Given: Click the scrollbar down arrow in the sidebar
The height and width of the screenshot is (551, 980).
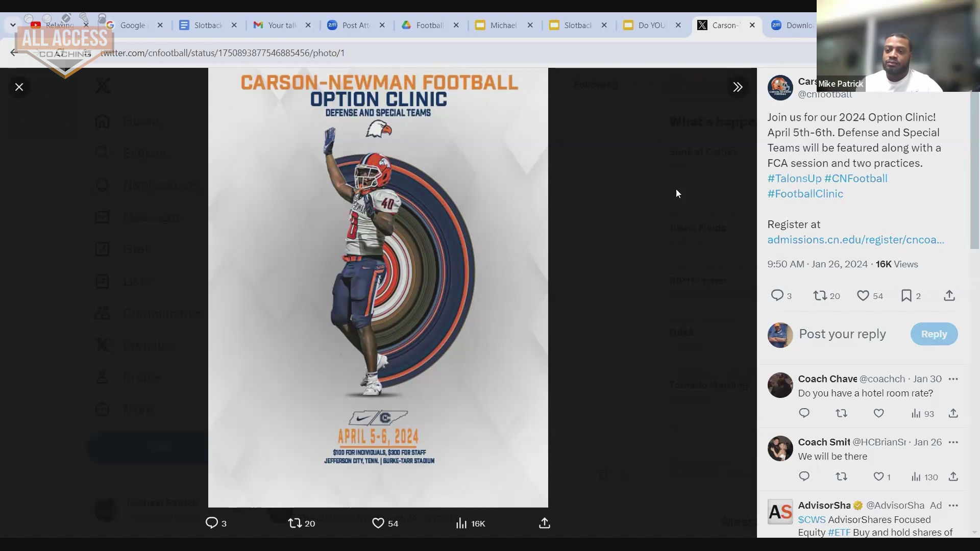Looking at the screenshot, I should tap(973, 532).
